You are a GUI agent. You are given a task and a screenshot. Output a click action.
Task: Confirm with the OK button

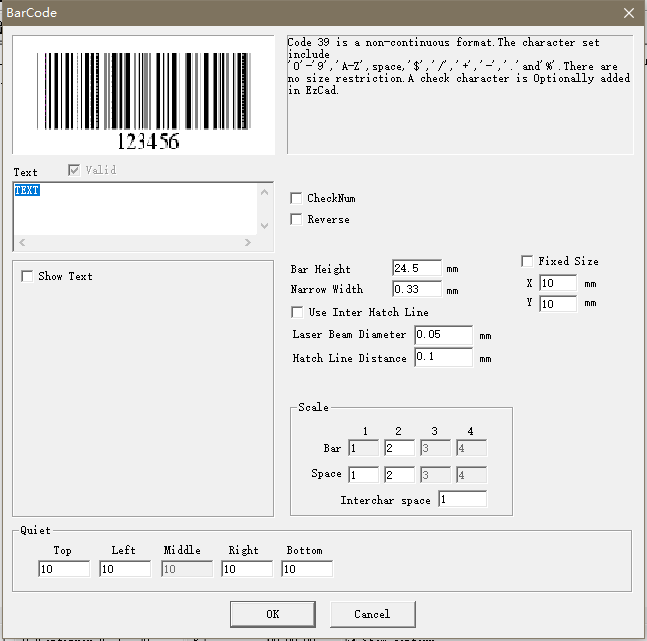pos(273,614)
